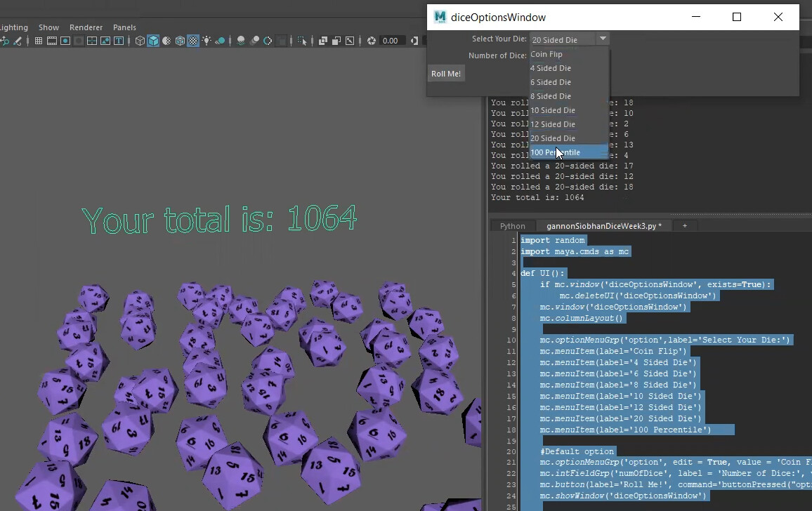Screen dimensions: 812x511
Task: Switch to Wireframe display mode icon
Action: tap(140, 41)
